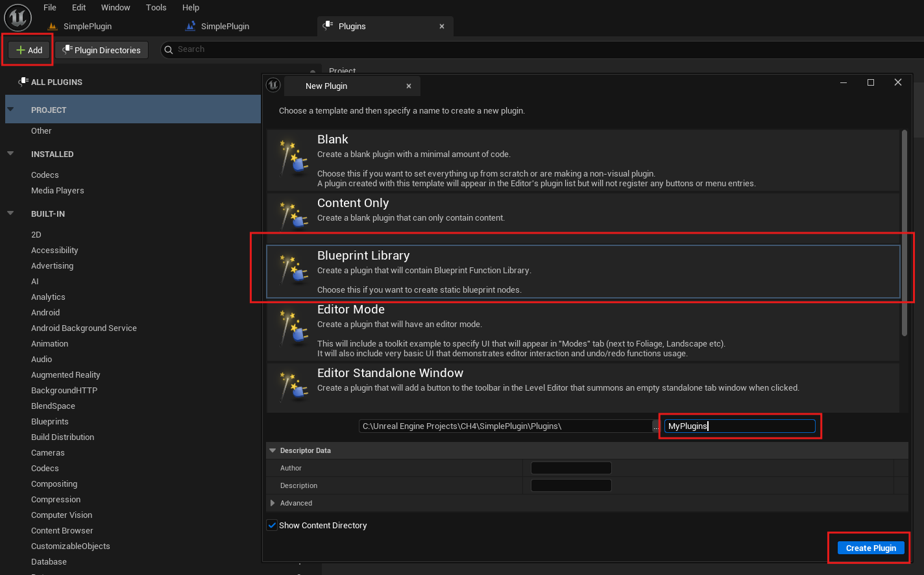The height and width of the screenshot is (575, 924).
Task: Select the Animation category
Action: coord(49,343)
